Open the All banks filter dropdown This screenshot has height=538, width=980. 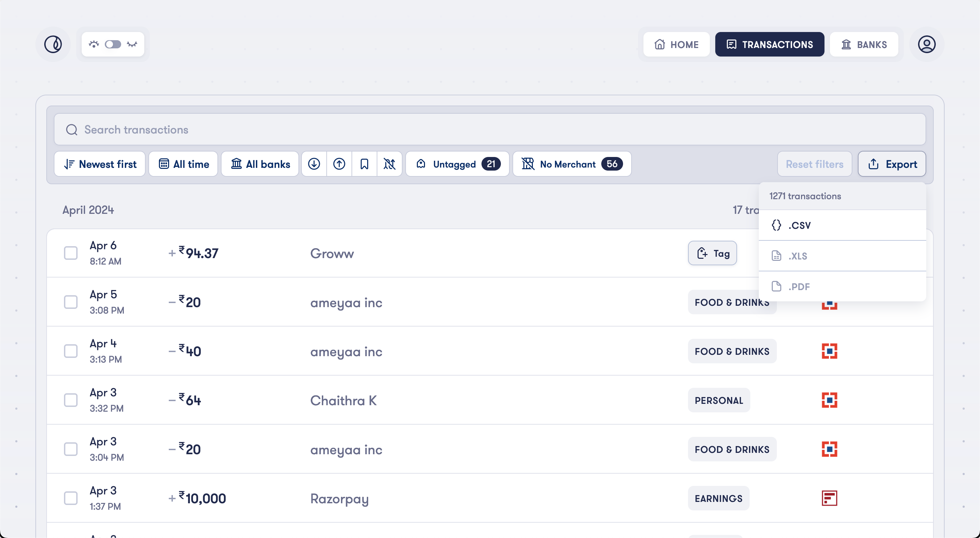[260, 164]
